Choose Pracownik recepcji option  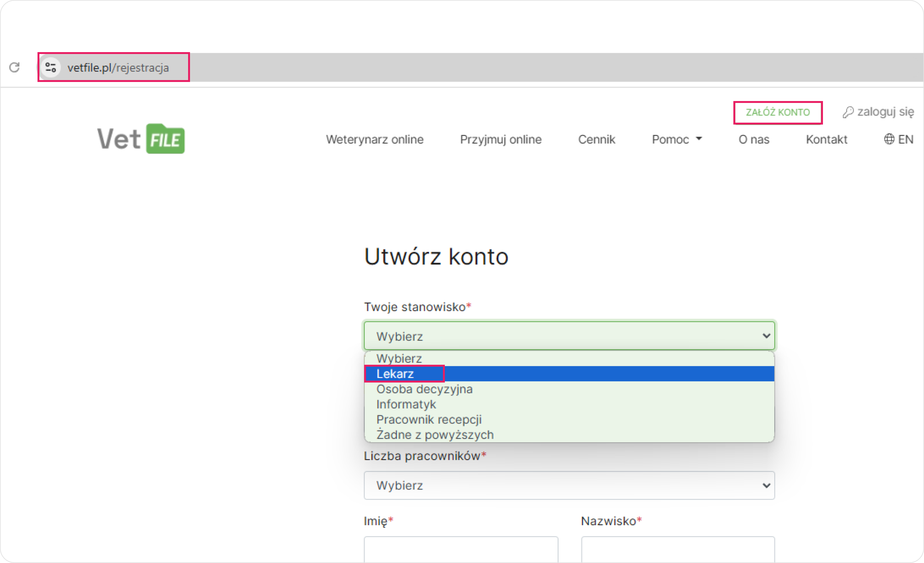click(569, 419)
